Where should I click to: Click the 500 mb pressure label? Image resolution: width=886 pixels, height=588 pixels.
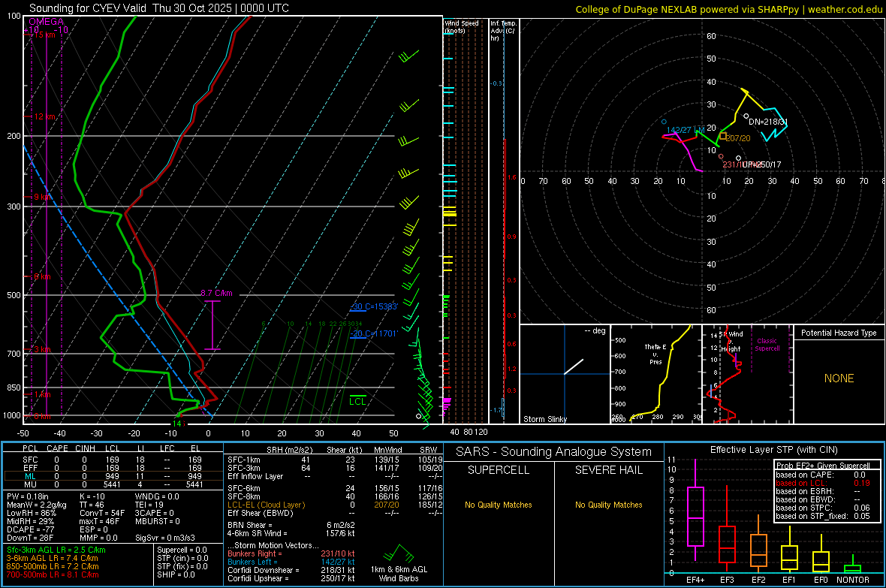click(14, 295)
